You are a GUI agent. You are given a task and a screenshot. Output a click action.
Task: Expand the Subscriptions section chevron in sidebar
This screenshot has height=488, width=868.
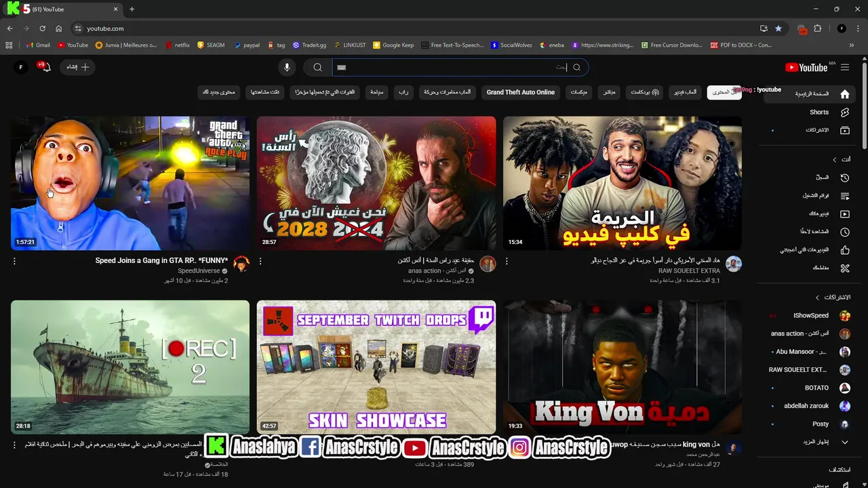817,298
